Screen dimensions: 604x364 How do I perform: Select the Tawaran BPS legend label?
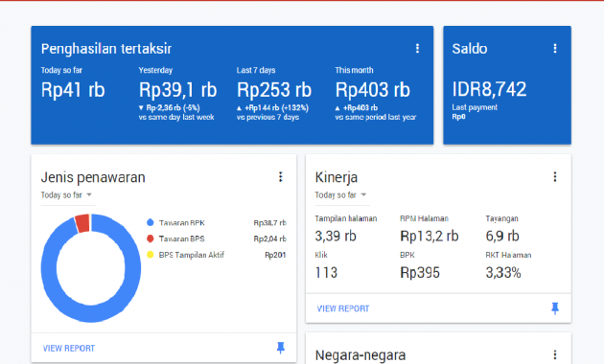(x=182, y=239)
